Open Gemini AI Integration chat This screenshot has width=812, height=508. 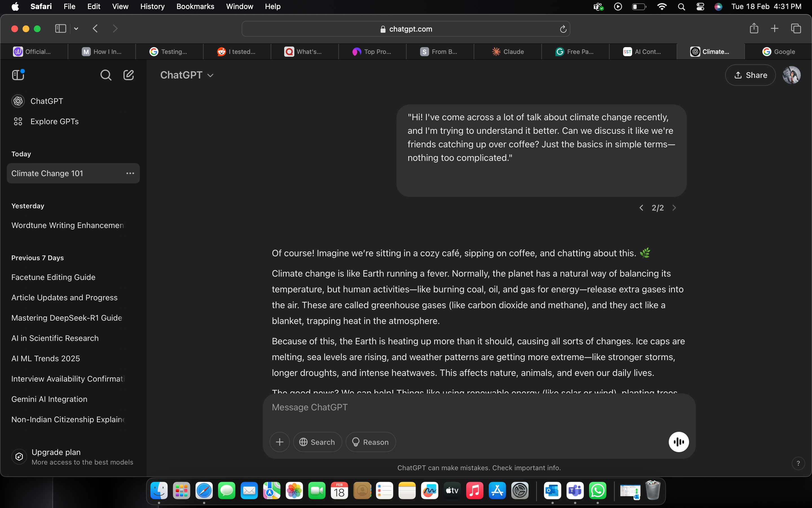(73, 399)
